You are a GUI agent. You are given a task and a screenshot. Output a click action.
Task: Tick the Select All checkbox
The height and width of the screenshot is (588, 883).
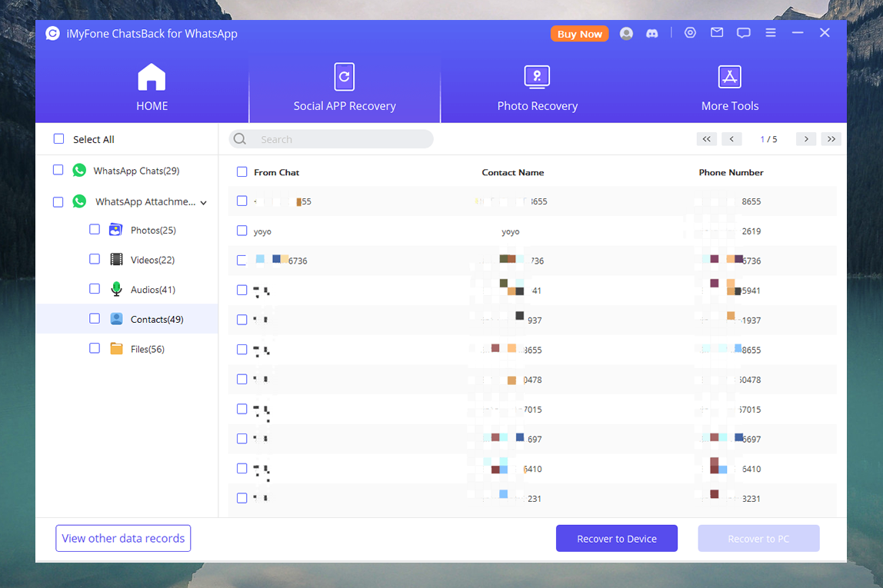tap(58, 138)
